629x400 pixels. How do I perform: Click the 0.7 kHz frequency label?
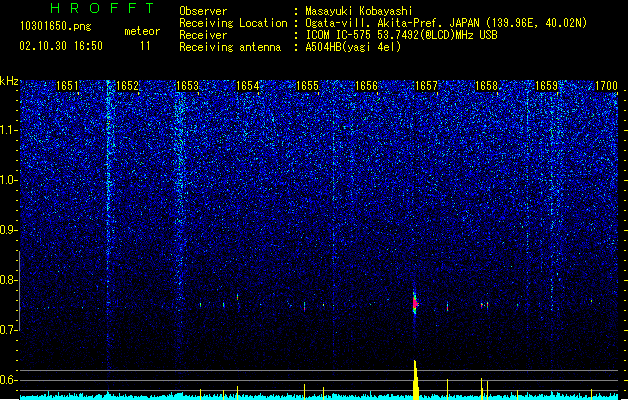point(9,330)
